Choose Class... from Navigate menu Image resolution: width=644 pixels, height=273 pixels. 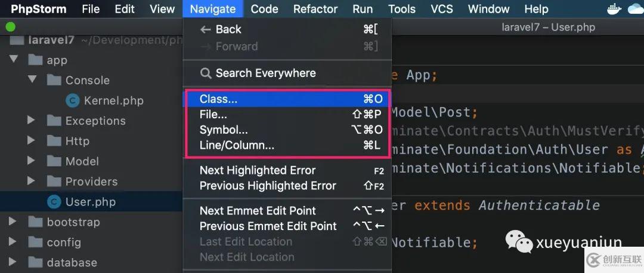pyautogui.click(x=287, y=99)
